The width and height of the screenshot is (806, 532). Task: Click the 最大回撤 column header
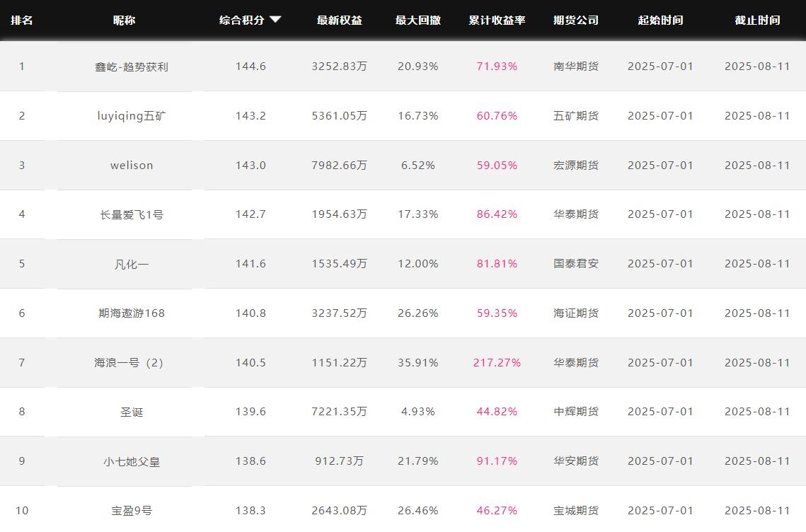tap(418, 20)
